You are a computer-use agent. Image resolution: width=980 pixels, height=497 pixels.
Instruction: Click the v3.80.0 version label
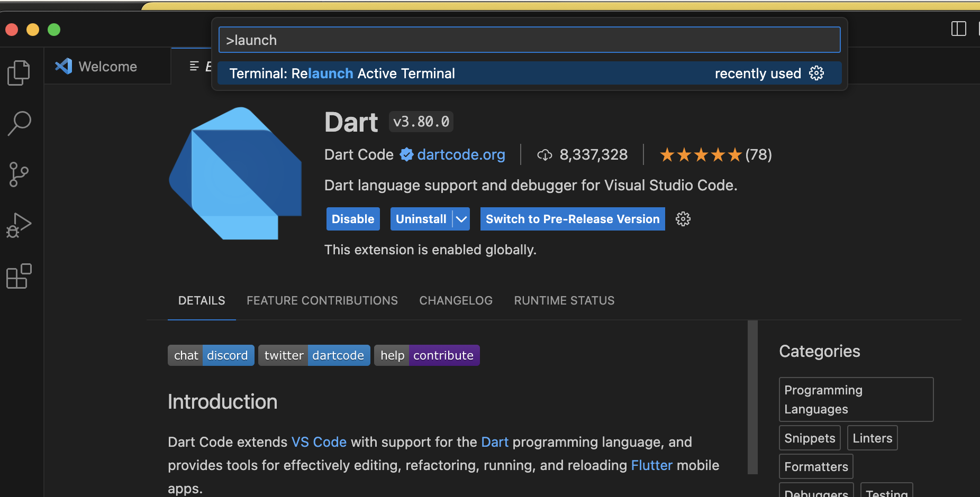coord(421,122)
